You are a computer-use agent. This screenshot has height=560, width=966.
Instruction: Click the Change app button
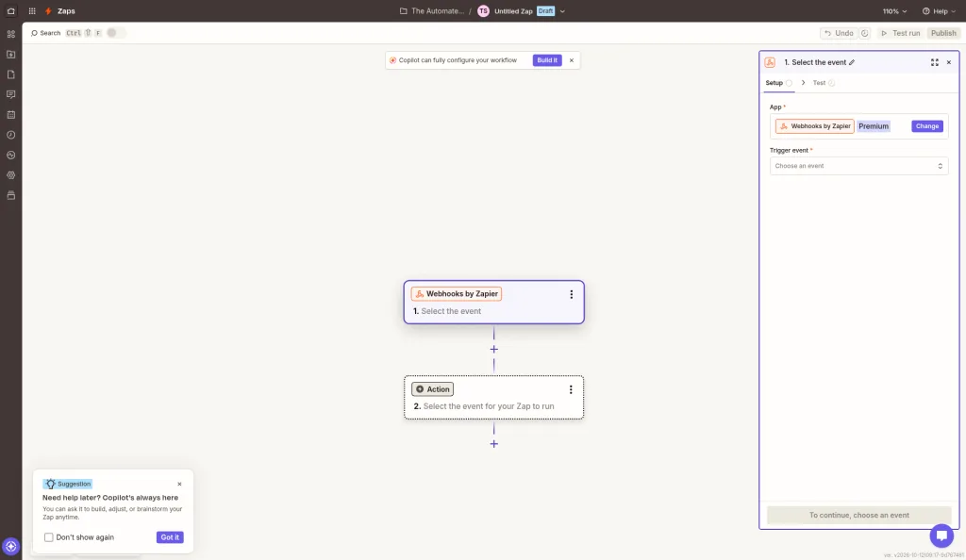(926, 126)
